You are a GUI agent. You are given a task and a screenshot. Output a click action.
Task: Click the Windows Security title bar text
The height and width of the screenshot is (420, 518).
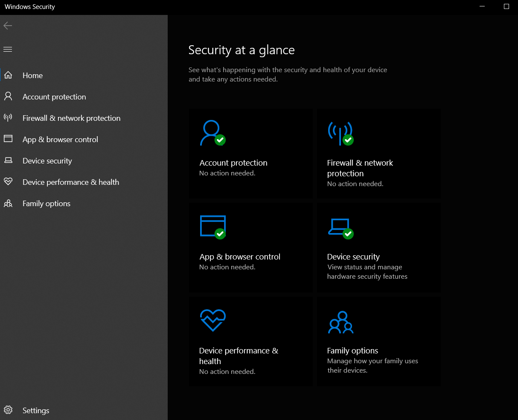click(x=30, y=7)
